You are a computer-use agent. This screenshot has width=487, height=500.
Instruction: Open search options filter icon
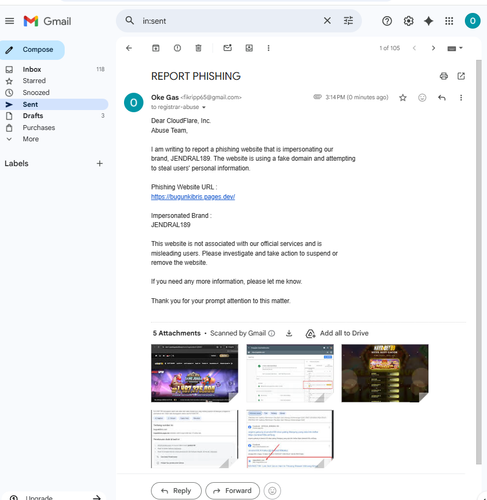coord(348,21)
